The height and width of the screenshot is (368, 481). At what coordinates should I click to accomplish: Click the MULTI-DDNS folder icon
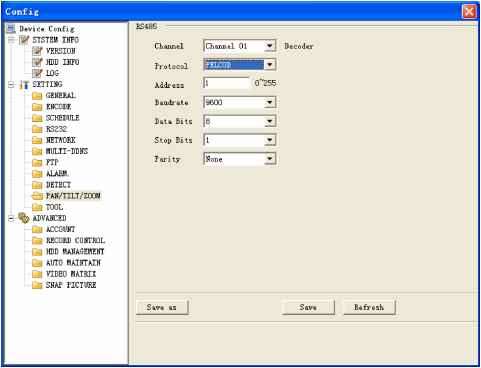point(37,152)
